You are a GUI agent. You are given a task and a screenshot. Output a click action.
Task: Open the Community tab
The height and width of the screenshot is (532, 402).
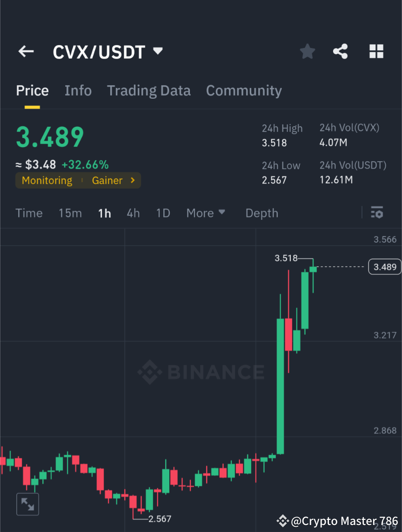[x=244, y=90]
